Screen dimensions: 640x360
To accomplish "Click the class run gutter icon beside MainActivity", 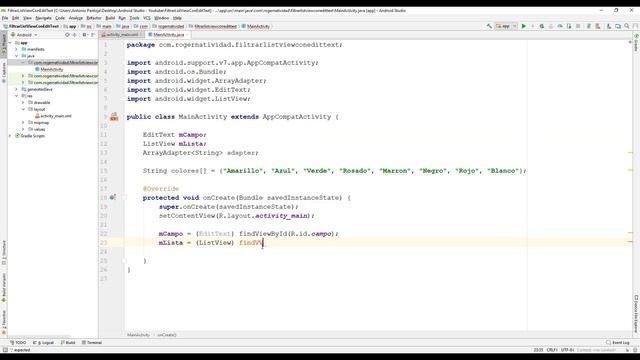I will pyautogui.click(x=114, y=117).
